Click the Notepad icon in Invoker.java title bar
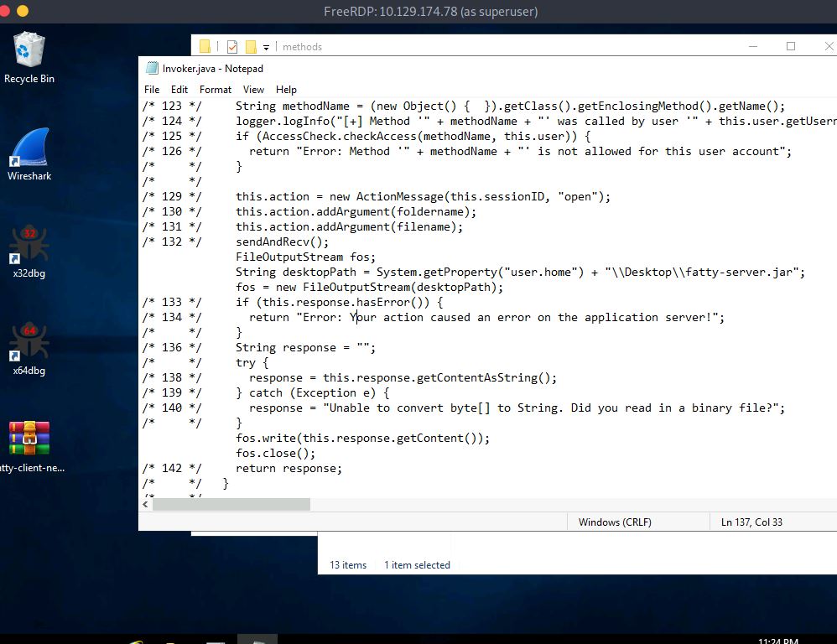 pos(152,69)
